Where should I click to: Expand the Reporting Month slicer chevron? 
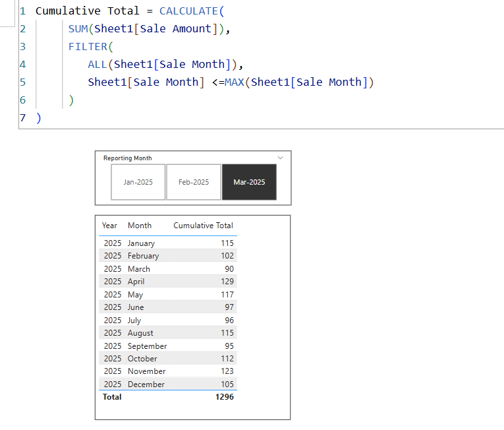point(280,158)
